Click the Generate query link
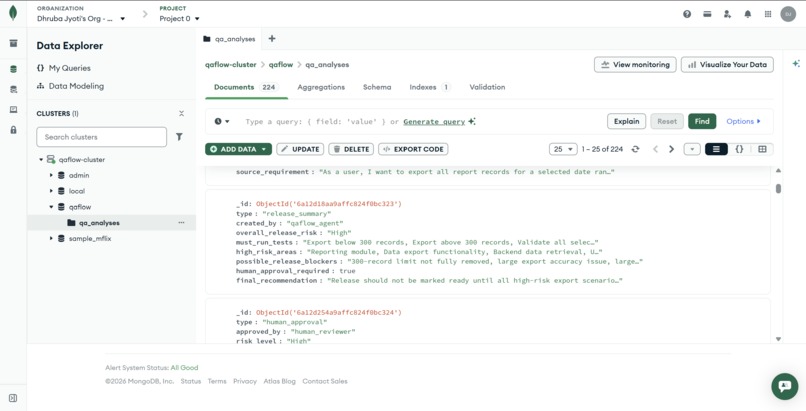This screenshot has width=806, height=411. pyautogui.click(x=434, y=122)
